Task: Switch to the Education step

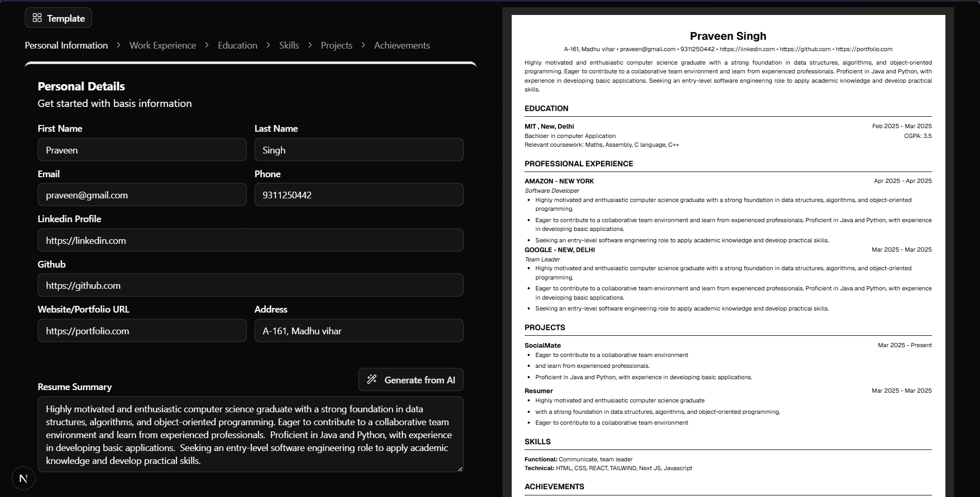Action: pyautogui.click(x=238, y=45)
